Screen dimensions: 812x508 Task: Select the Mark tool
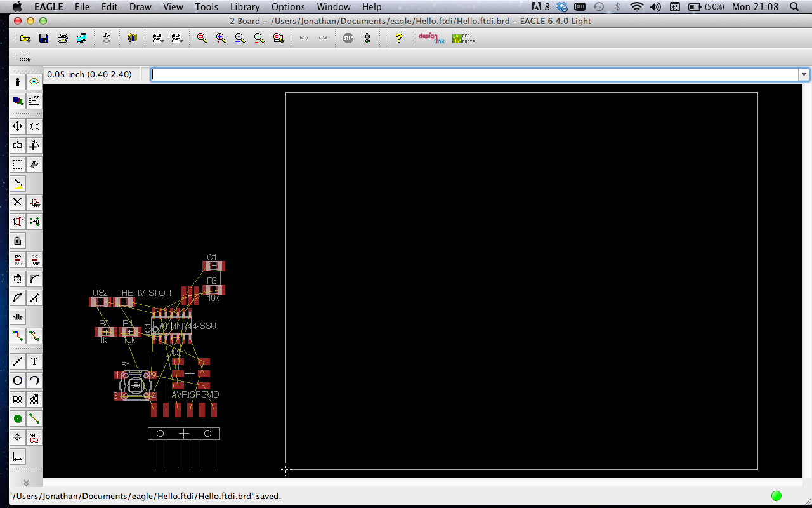click(x=34, y=100)
